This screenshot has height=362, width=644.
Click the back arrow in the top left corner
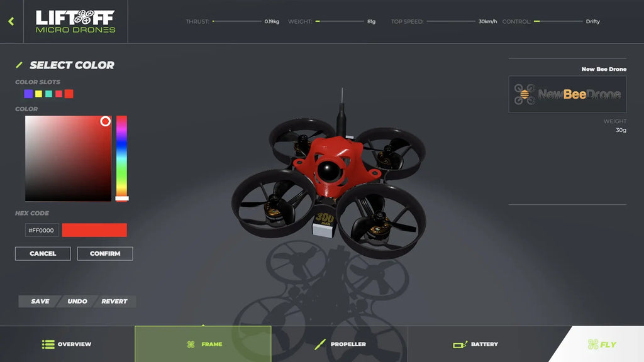(10, 21)
